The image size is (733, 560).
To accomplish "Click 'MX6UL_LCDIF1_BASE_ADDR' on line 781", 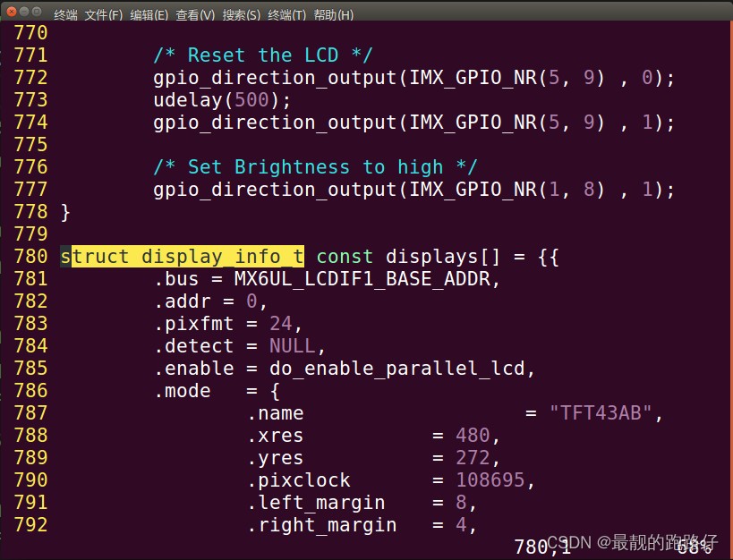I will tap(362, 279).
